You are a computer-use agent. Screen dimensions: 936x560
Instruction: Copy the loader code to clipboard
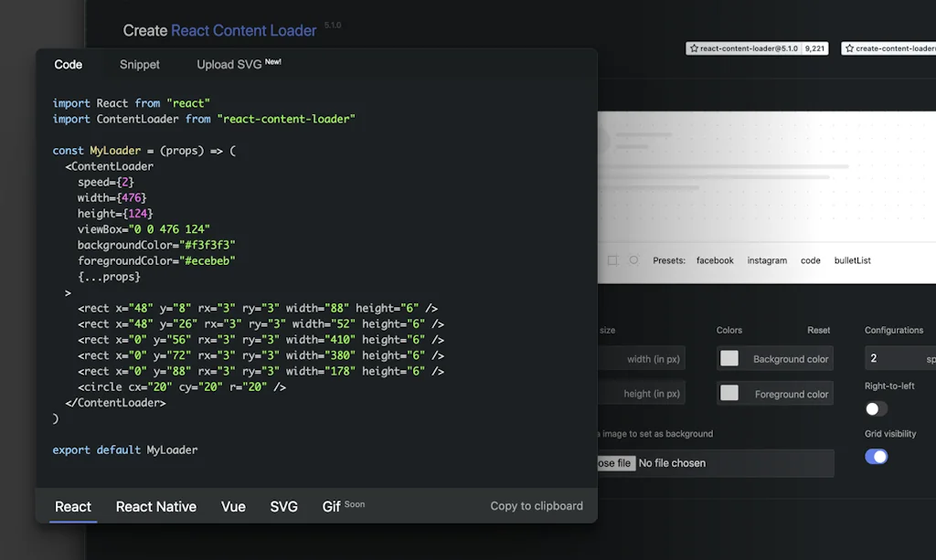(536, 506)
